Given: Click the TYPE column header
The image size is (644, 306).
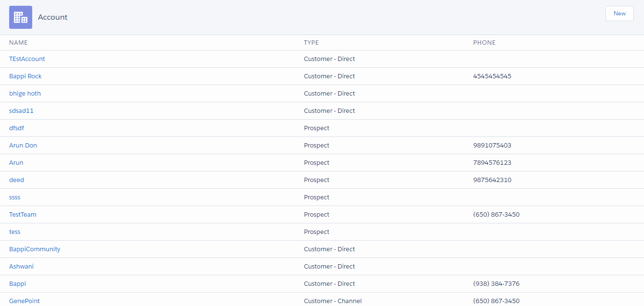Looking at the screenshot, I should (311, 43).
